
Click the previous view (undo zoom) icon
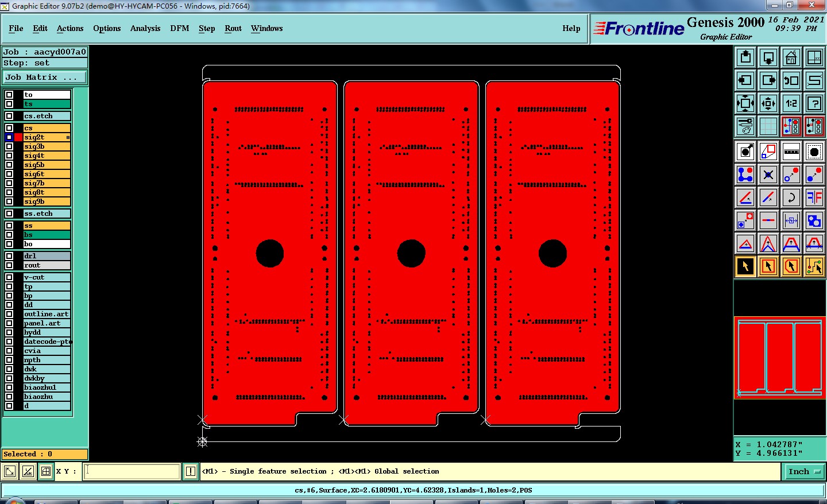[x=791, y=80]
